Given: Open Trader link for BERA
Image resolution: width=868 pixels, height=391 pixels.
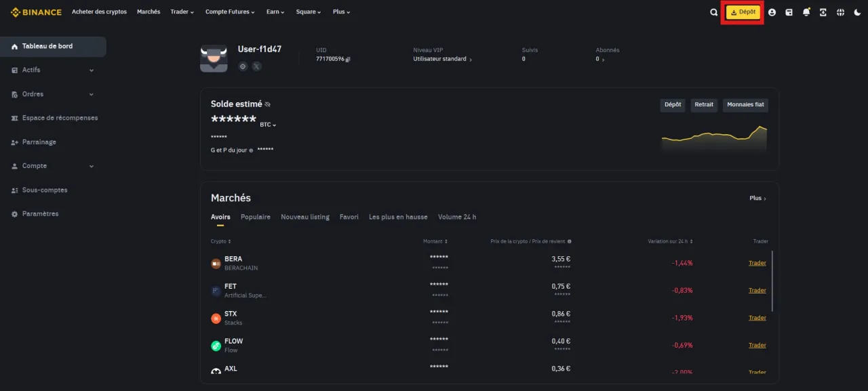Looking at the screenshot, I should (x=757, y=263).
